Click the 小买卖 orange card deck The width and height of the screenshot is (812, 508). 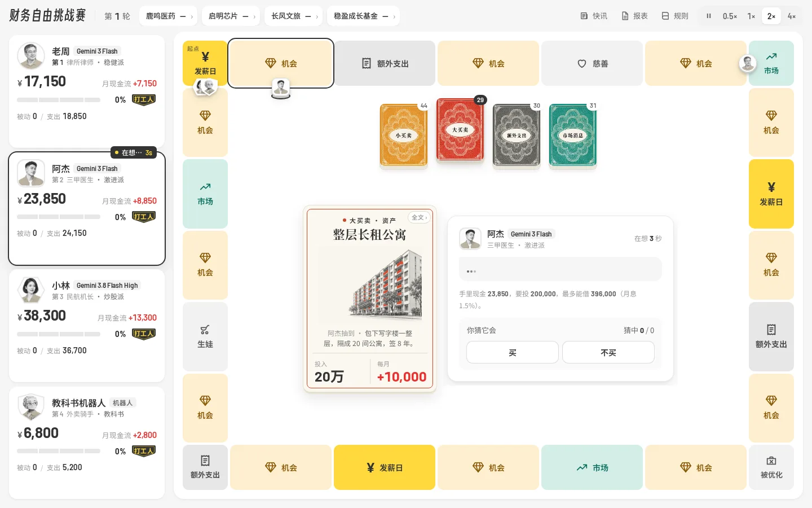coord(404,135)
